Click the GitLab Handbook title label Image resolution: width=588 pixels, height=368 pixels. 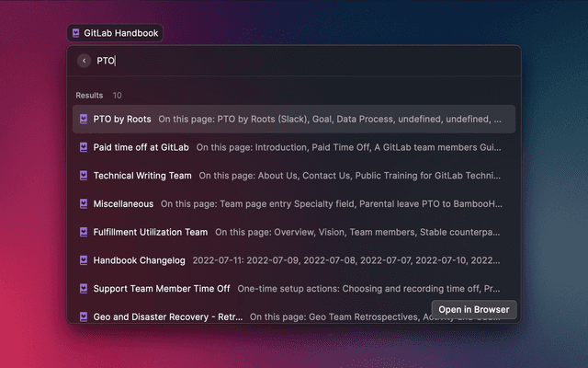120,33
